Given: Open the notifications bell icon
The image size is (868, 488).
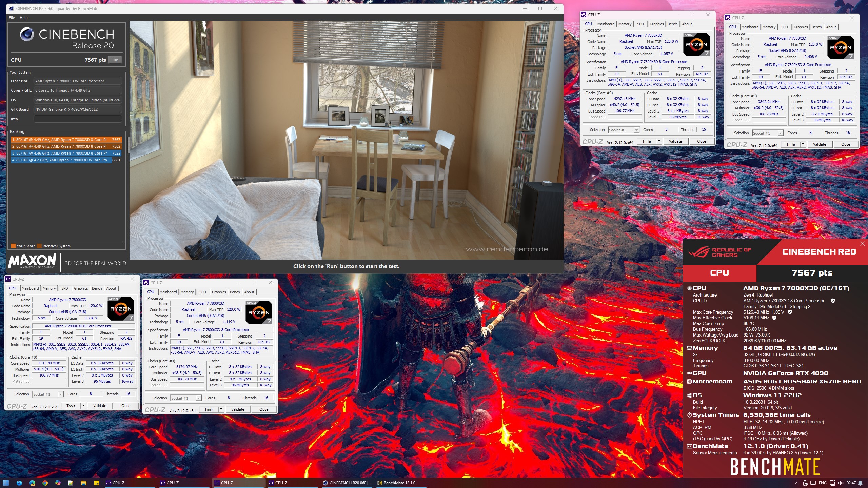Looking at the screenshot, I should pyautogui.click(x=860, y=483).
